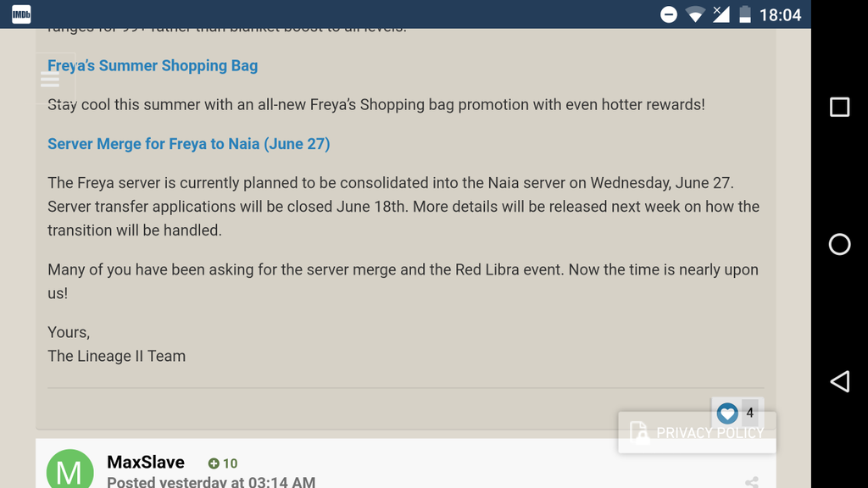Tap MaxSlave's green avatar

click(x=70, y=470)
